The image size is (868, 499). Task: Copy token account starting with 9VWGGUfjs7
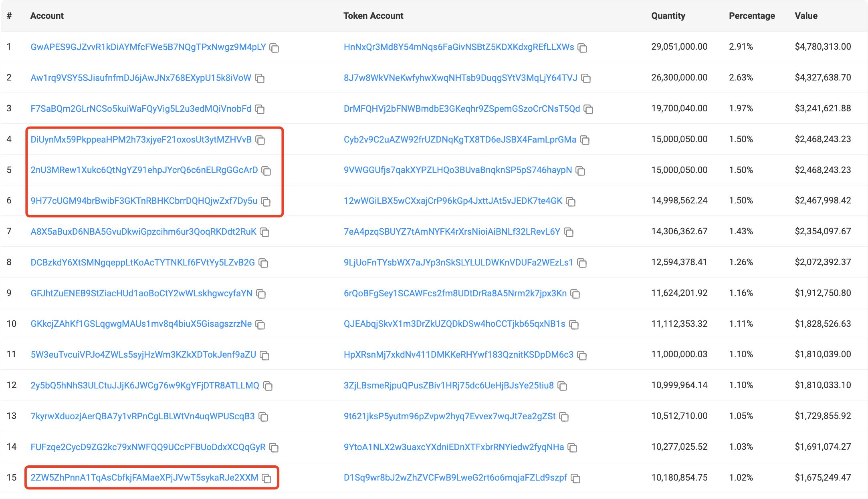pos(580,171)
